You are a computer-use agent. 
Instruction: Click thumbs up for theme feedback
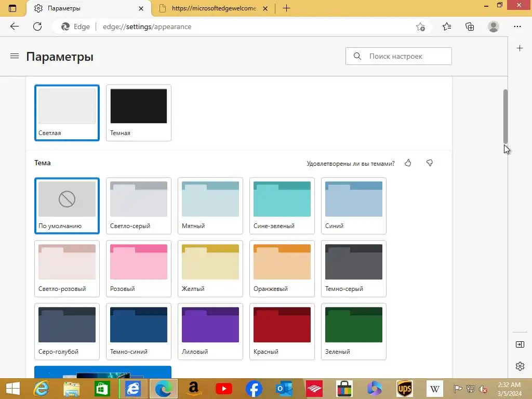pyautogui.click(x=408, y=163)
